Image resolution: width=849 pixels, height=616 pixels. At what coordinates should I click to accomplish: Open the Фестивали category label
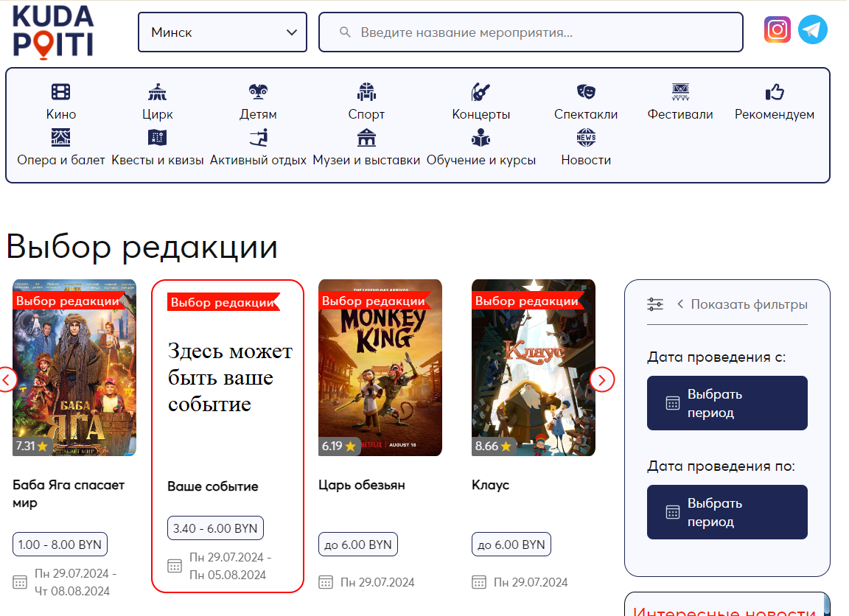(x=680, y=114)
